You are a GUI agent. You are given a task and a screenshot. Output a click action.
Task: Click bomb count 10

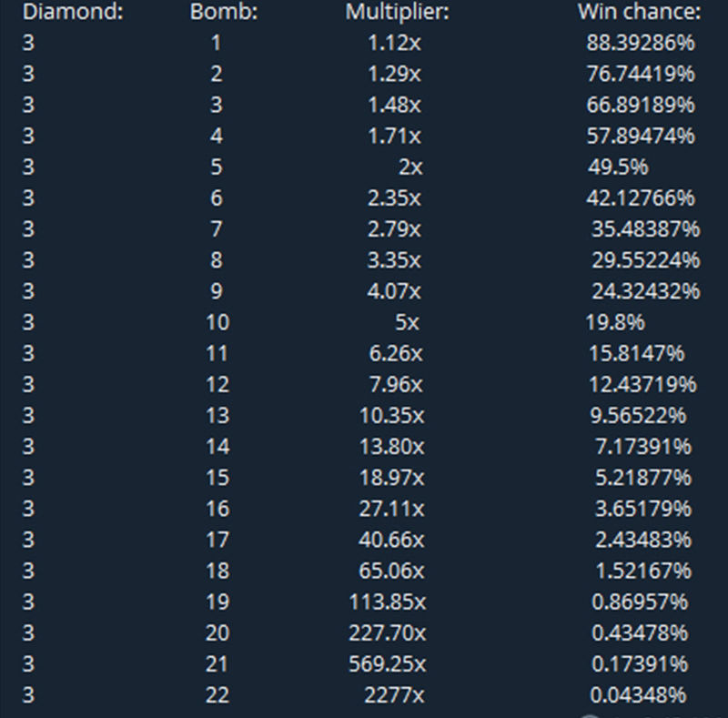[217, 322]
